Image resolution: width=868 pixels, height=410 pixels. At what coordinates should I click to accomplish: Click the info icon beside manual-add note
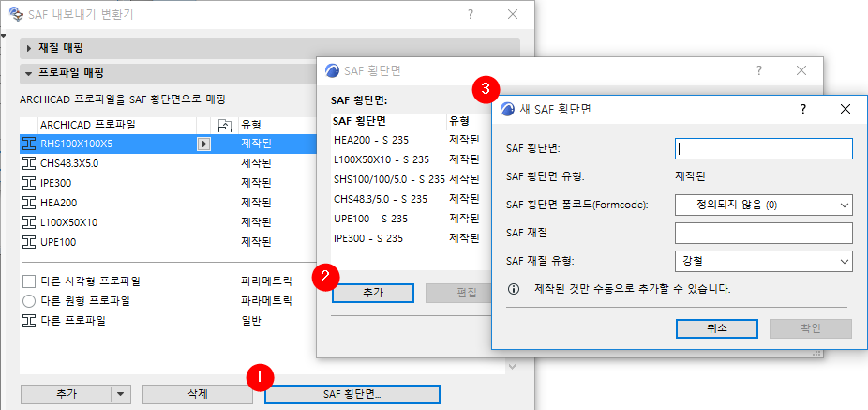[x=514, y=289]
